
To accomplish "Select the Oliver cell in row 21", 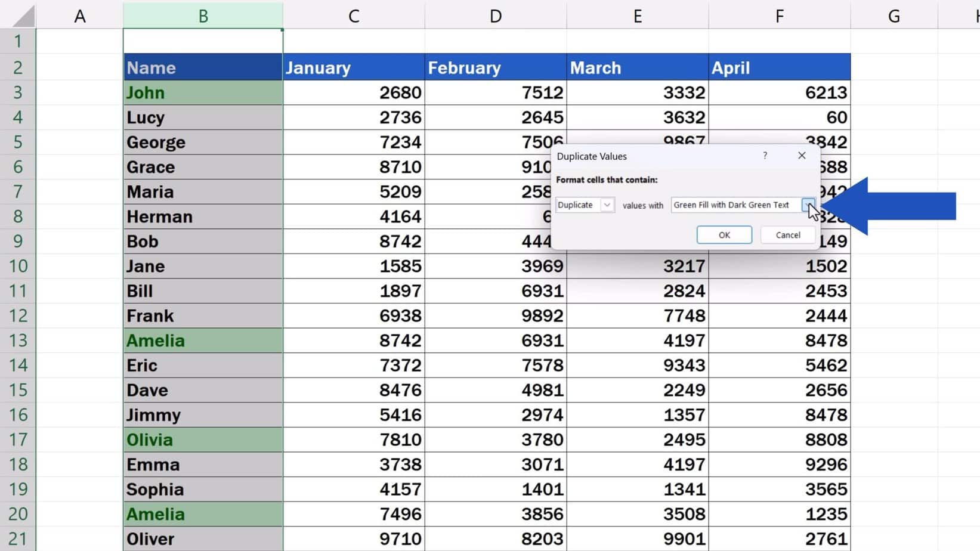I will point(203,538).
